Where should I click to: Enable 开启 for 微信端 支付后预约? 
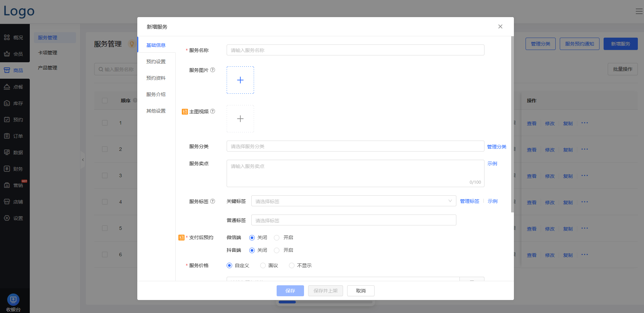(276, 237)
